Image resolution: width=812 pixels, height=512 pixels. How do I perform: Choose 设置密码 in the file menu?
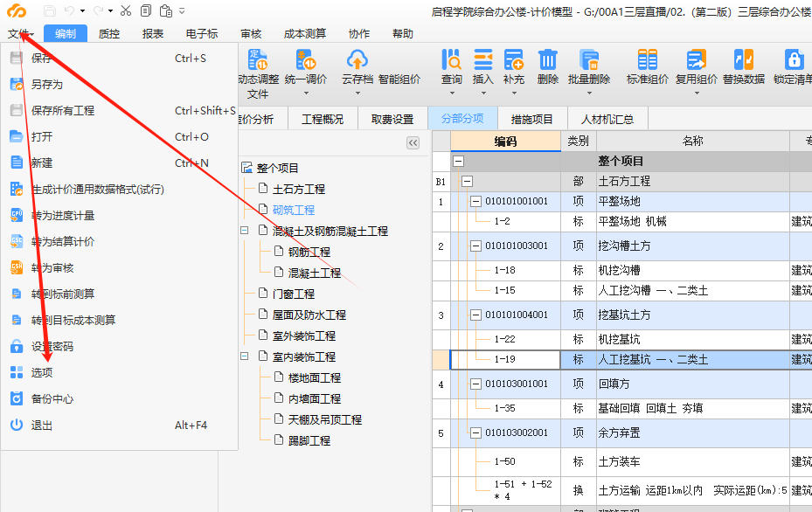tap(119, 346)
